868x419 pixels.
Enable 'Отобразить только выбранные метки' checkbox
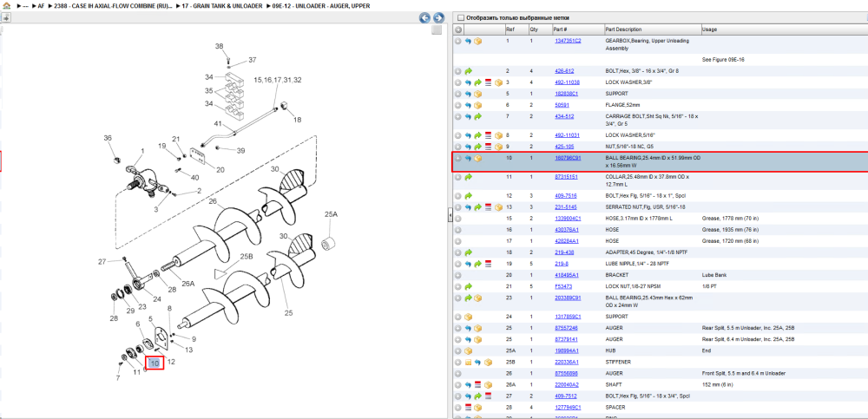pyautogui.click(x=461, y=17)
